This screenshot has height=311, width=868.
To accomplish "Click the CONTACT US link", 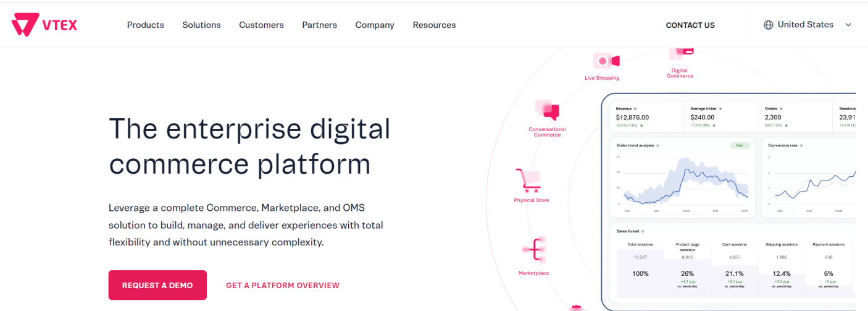I will [x=690, y=25].
